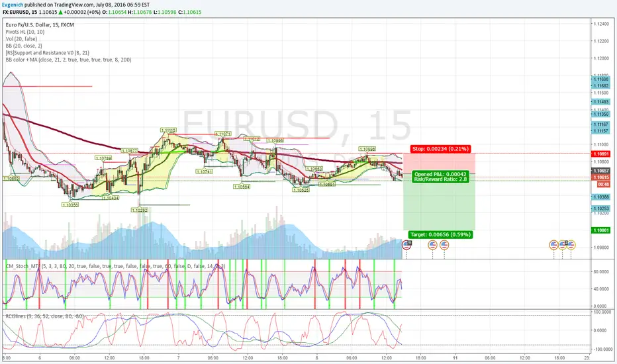Click the Risk/Reward Ratio: 2.8 text
Viewport: 617px width, 364px height.
pyautogui.click(x=440, y=179)
